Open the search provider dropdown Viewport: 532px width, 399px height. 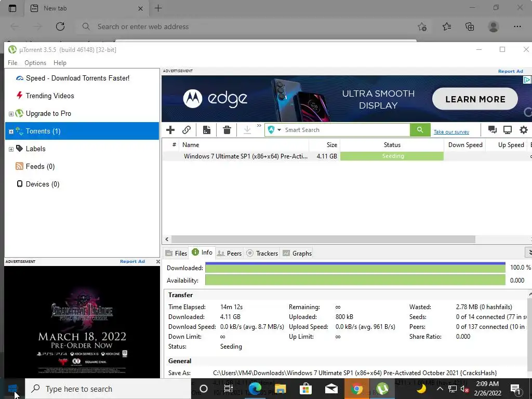pyautogui.click(x=279, y=130)
